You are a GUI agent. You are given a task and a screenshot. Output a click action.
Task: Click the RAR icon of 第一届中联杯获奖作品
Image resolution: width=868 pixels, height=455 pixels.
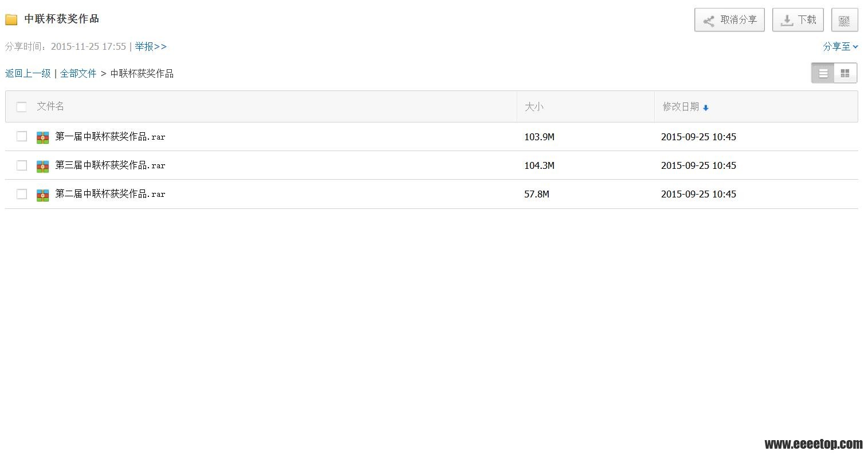(x=42, y=137)
